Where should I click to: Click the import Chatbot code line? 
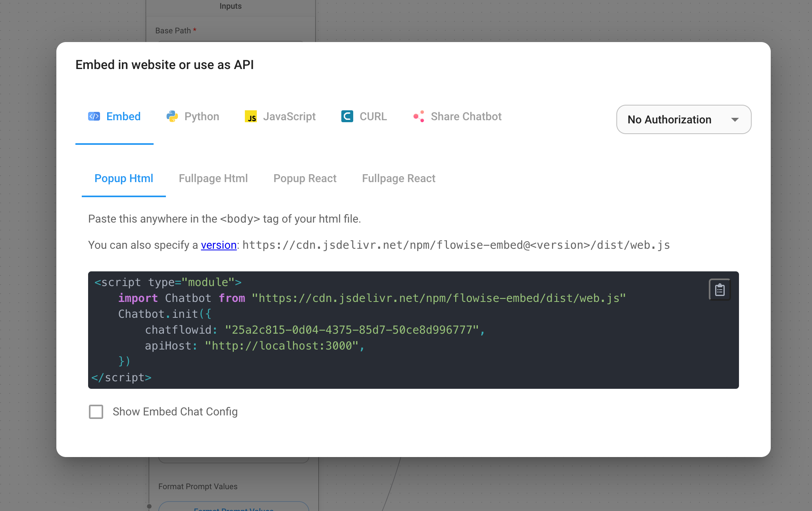pyautogui.click(x=372, y=298)
